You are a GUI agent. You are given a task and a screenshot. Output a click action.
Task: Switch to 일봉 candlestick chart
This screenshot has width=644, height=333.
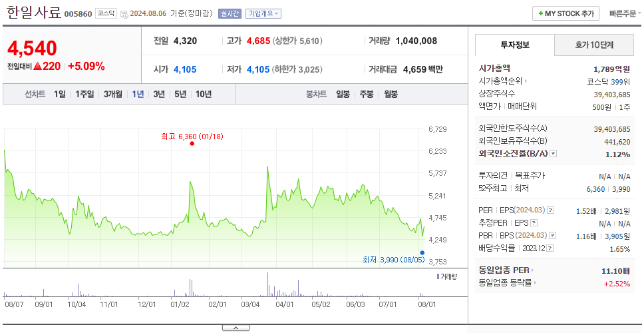point(343,94)
